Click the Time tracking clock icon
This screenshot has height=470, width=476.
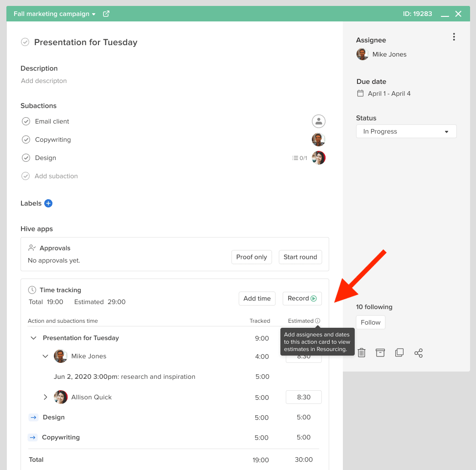coord(31,289)
